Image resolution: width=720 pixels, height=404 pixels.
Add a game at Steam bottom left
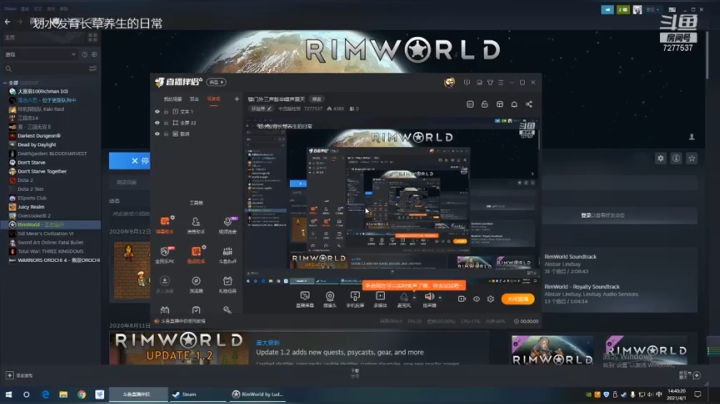point(20,376)
